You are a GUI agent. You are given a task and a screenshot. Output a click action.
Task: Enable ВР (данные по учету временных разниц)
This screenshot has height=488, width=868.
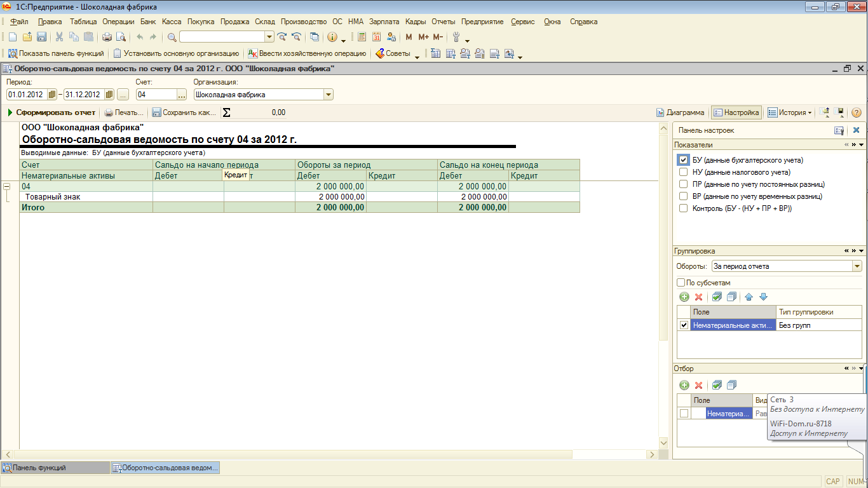click(683, 196)
